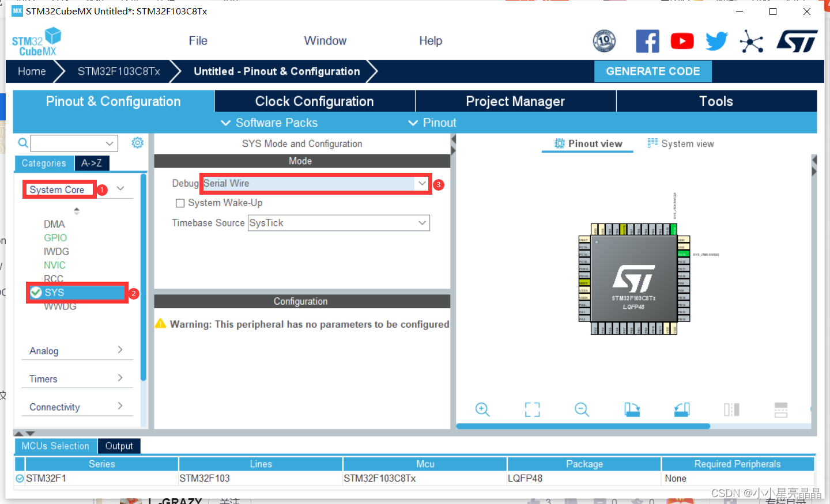830x504 pixels.
Task: Click the ST community network icon
Action: (752, 41)
